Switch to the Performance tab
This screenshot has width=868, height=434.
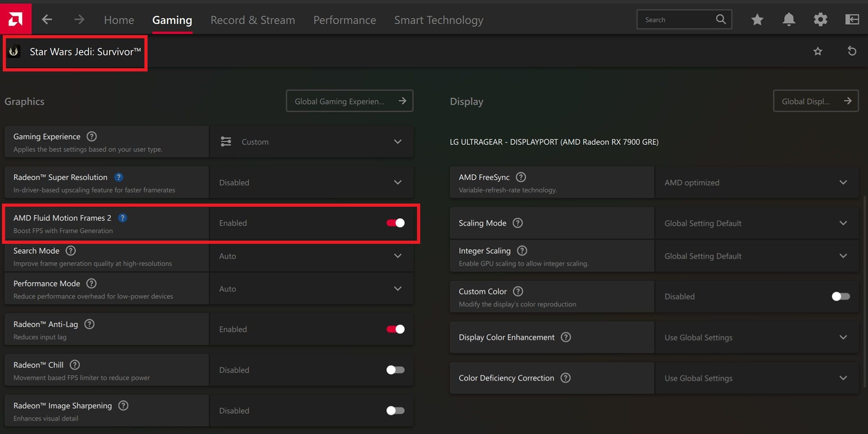[344, 20]
